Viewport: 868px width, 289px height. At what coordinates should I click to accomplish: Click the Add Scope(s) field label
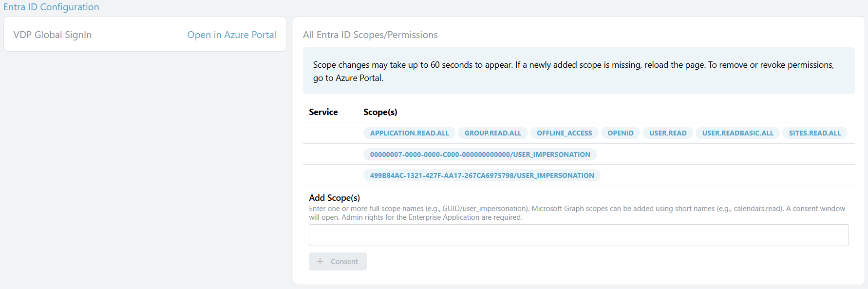[334, 197]
